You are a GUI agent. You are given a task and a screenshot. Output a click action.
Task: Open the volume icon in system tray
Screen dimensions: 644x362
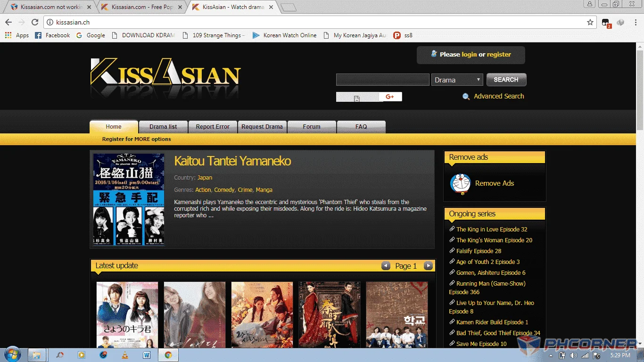[x=574, y=355]
